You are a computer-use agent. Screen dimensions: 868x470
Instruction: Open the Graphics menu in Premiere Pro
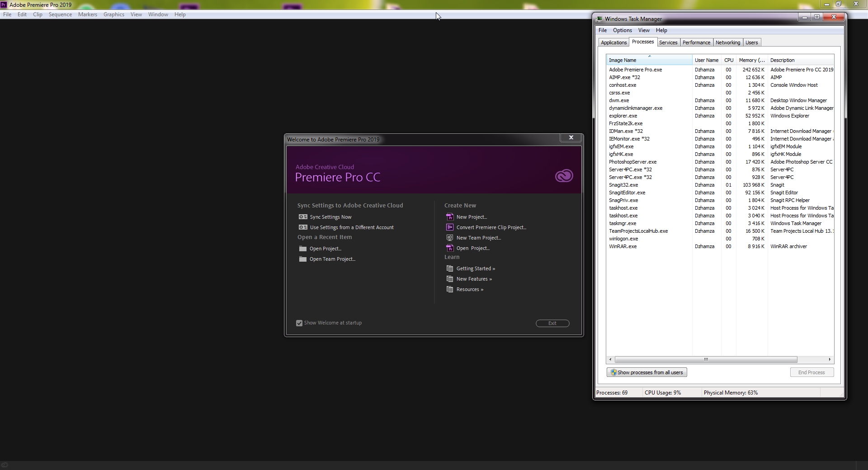pyautogui.click(x=113, y=14)
